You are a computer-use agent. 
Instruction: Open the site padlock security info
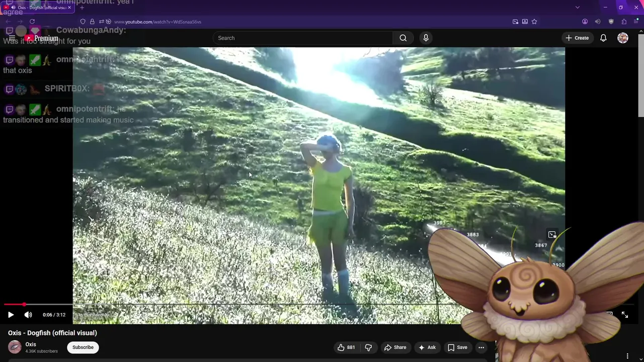pyautogui.click(x=92, y=22)
